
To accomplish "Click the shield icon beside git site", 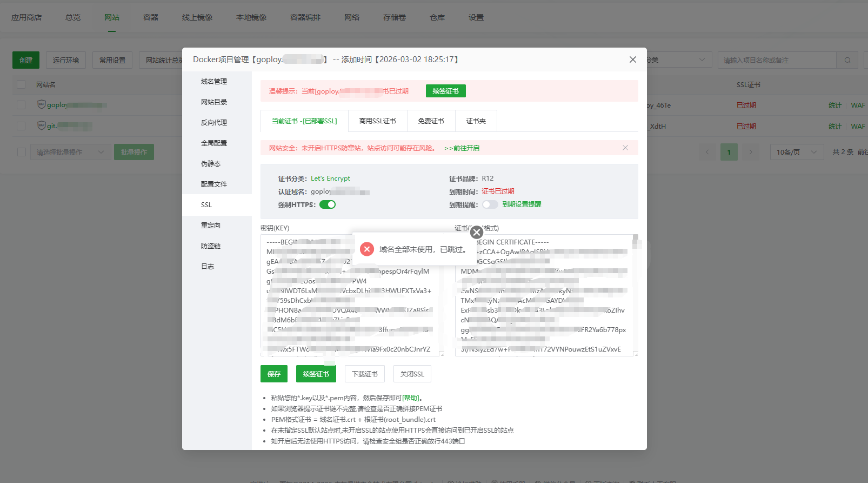I will coord(41,125).
